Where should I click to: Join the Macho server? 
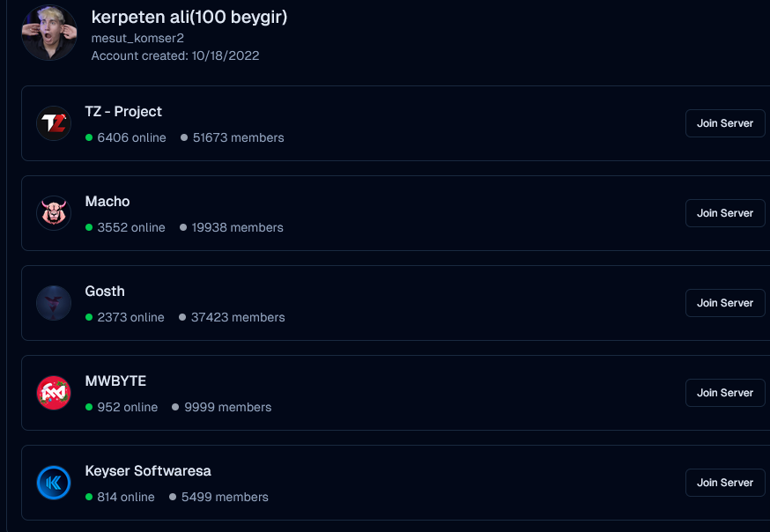coord(725,213)
